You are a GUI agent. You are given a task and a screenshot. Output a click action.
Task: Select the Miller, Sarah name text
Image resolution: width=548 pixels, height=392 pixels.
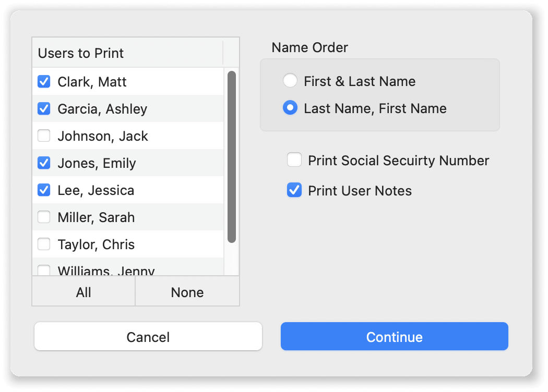[x=96, y=218]
